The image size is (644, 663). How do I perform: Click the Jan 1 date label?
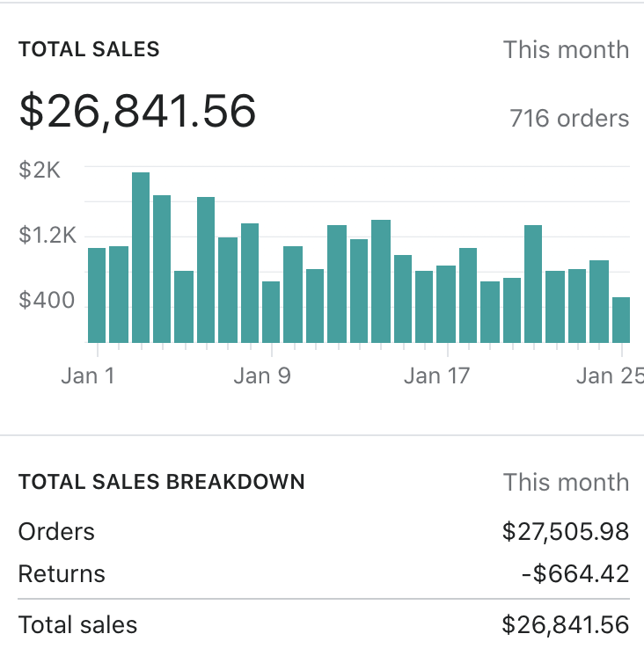click(88, 376)
